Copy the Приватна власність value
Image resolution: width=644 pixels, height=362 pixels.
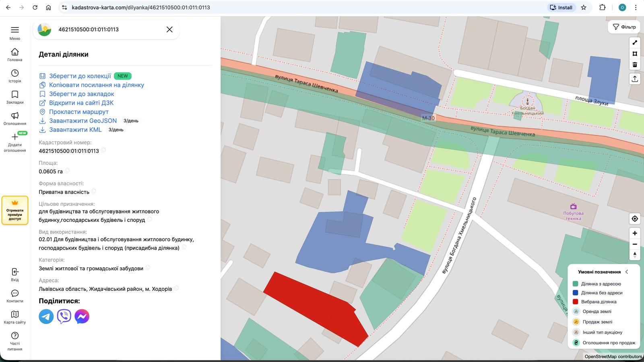[94, 191]
